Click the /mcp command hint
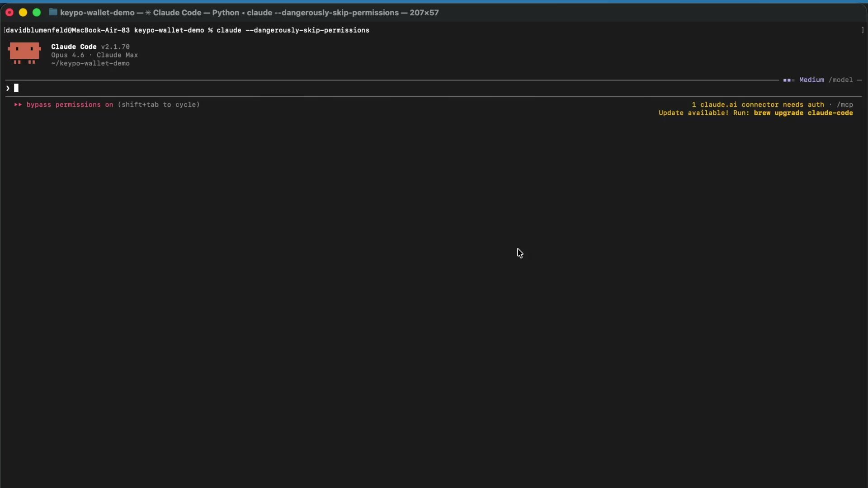Image resolution: width=868 pixels, height=488 pixels. [x=844, y=105]
